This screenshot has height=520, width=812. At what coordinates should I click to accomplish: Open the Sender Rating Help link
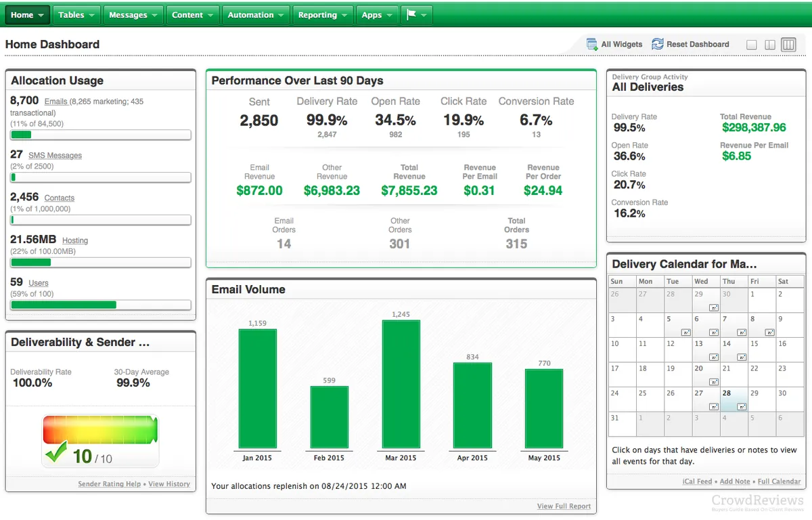tap(109, 484)
